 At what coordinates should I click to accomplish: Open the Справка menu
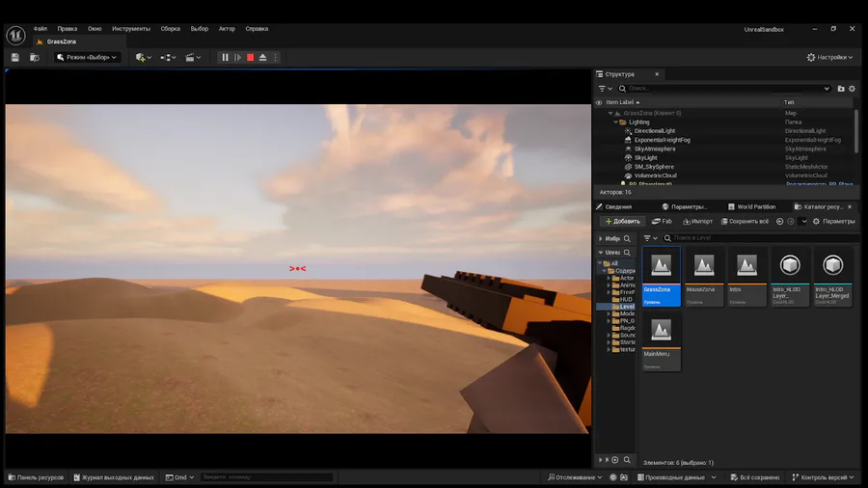(x=257, y=29)
